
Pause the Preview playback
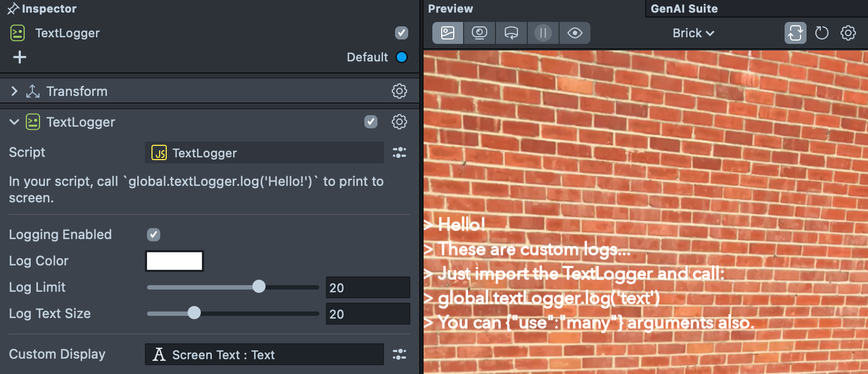click(x=543, y=33)
